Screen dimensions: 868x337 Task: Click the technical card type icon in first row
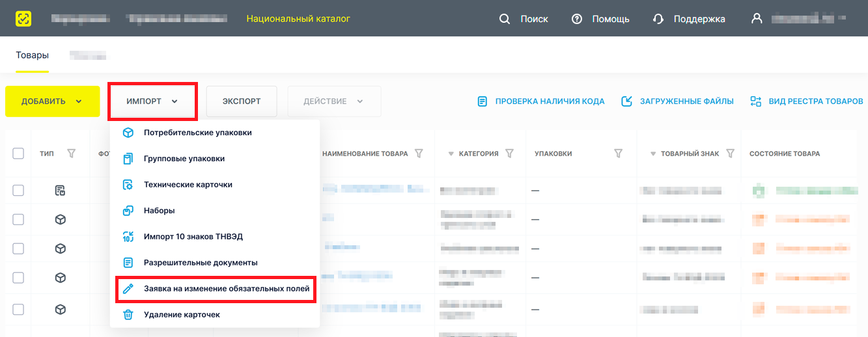(60, 191)
